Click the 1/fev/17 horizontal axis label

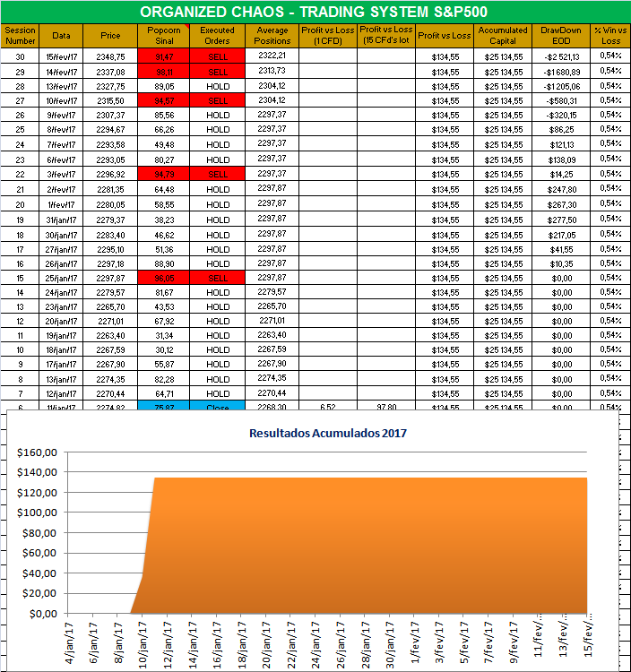point(415,643)
